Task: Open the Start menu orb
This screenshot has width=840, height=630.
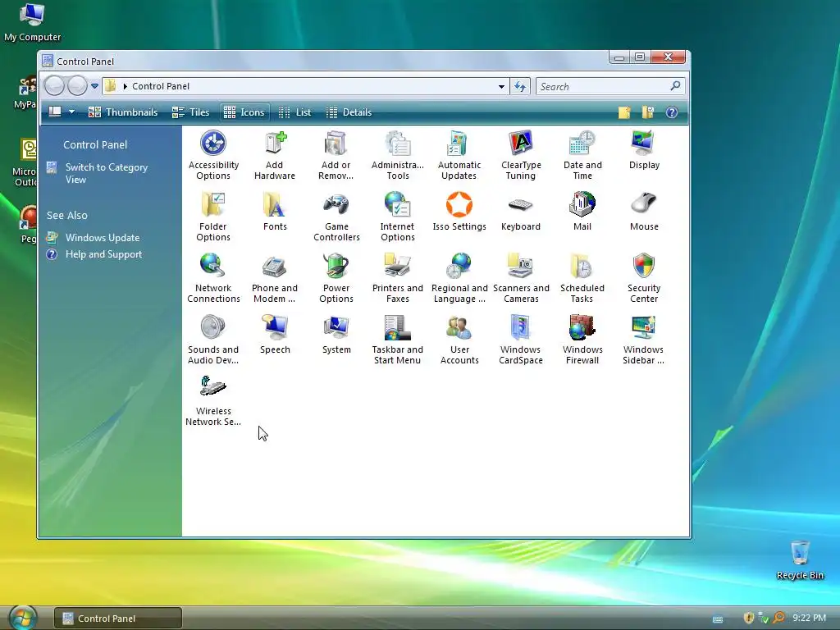Action: point(22,617)
